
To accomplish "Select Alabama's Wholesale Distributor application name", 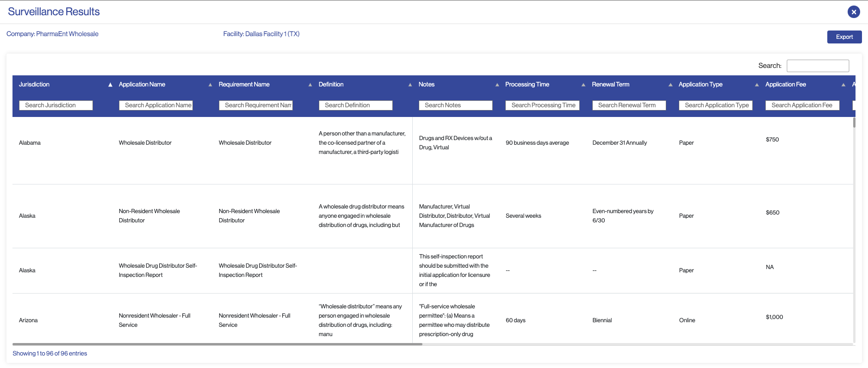I will click(x=145, y=143).
